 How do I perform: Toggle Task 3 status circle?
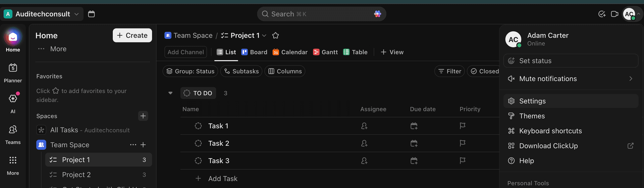(198, 161)
